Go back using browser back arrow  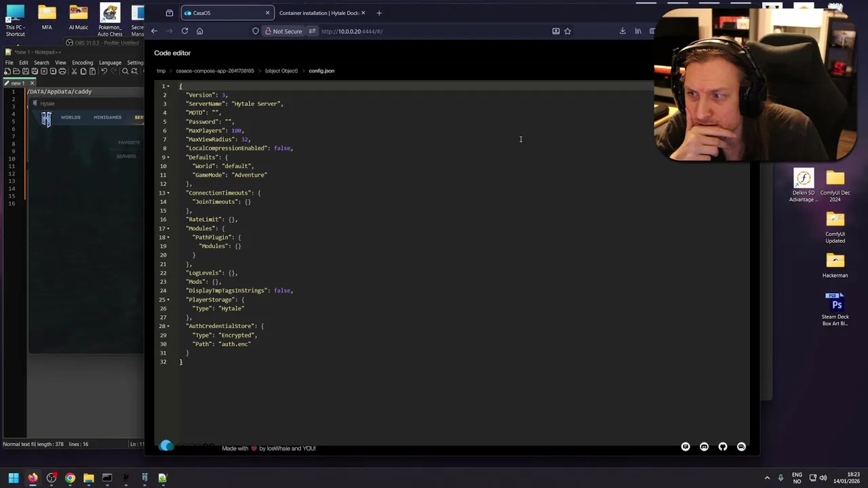point(154,31)
